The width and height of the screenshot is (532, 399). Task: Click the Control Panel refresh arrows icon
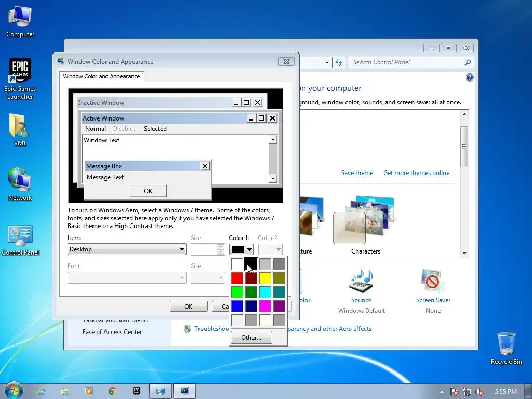click(x=339, y=62)
